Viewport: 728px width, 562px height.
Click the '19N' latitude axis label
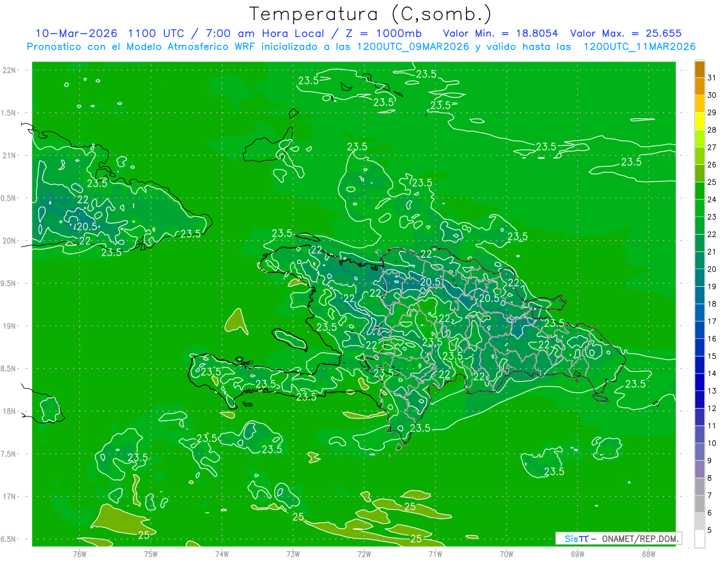tap(10, 326)
